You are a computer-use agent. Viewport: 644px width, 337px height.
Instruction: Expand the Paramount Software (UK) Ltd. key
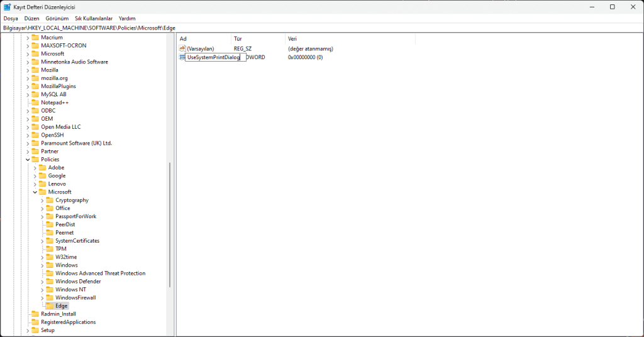(28, 143)
